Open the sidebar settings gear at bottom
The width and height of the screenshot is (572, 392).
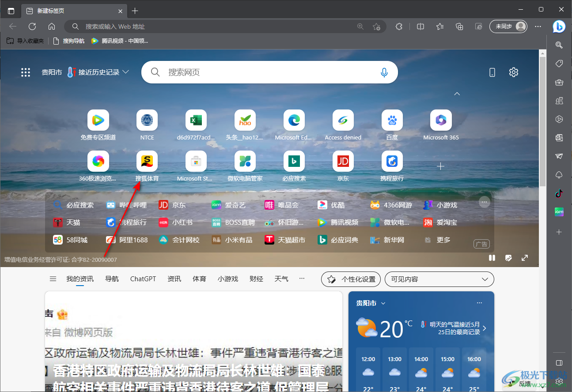(559, 381)
